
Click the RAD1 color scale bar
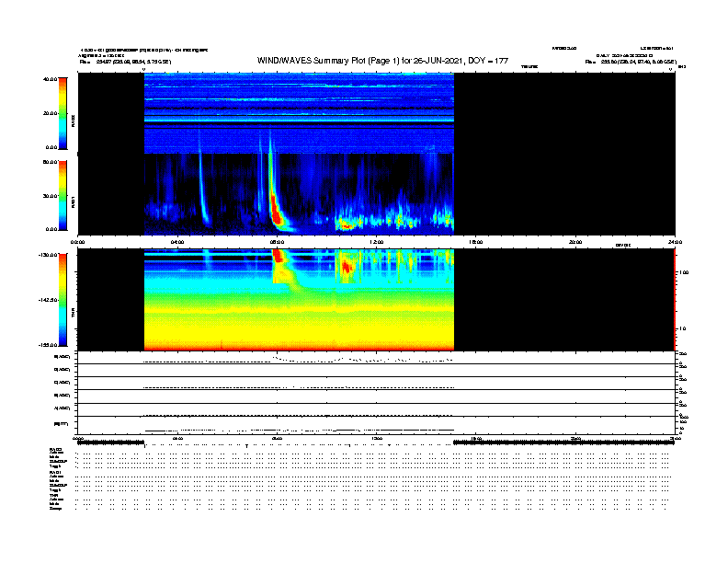pyautogui.click(x=63, y=195)
